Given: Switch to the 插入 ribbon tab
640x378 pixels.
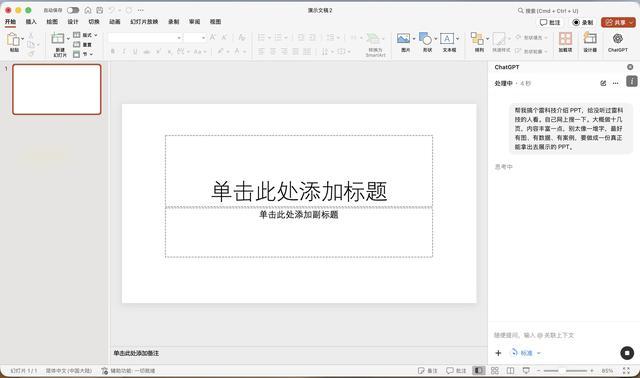Looking at the screenshot, I should [x=31, y=22].
